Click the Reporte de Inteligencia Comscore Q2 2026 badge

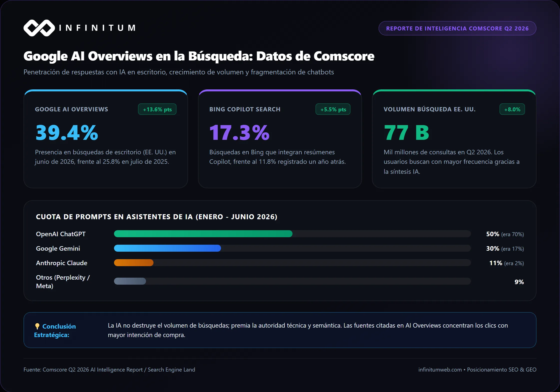click(x=457, y=28)
